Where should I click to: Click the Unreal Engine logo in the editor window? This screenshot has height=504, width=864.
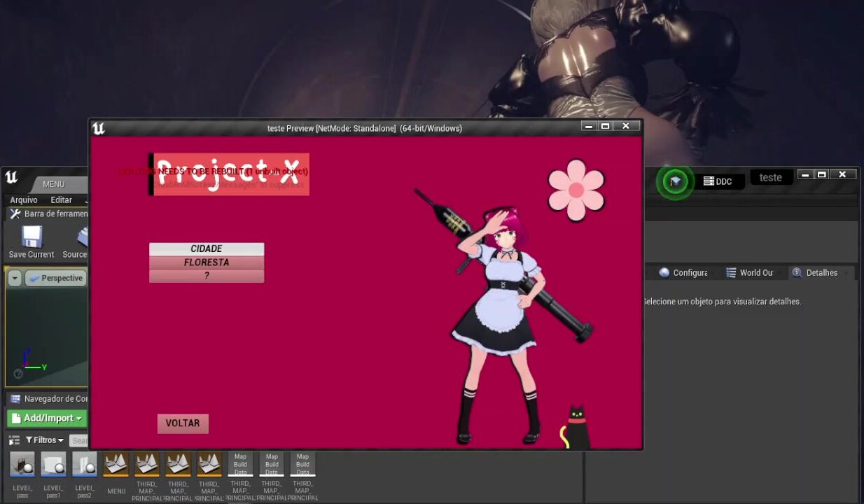tap(11, 177)
